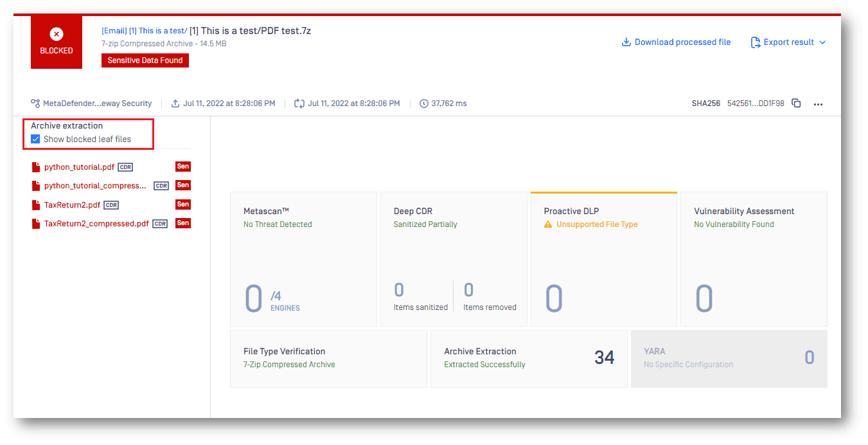The image size is (868, 445).
Task: Click the red Sen tag on python_tutorial_compress... row
Action: click(183, 185)
